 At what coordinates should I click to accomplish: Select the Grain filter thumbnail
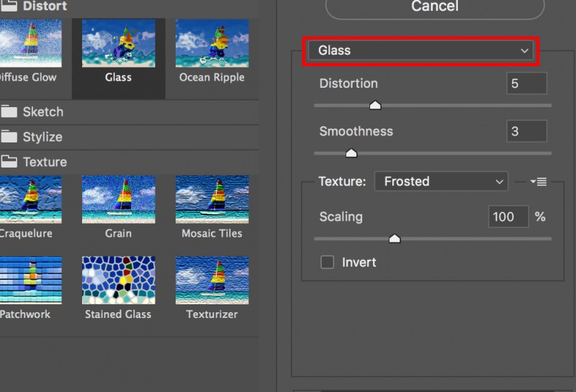tap(118, 199)
